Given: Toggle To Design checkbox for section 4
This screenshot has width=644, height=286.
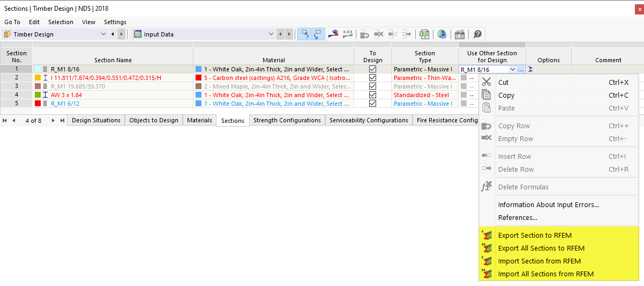Looking at the screenshot, I should (373, 95).
